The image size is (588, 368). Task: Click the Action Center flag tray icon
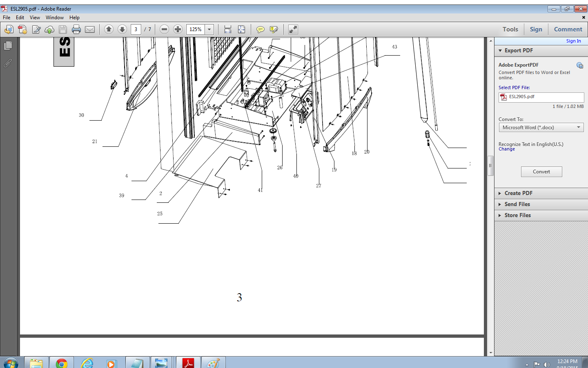pos(537,364)
